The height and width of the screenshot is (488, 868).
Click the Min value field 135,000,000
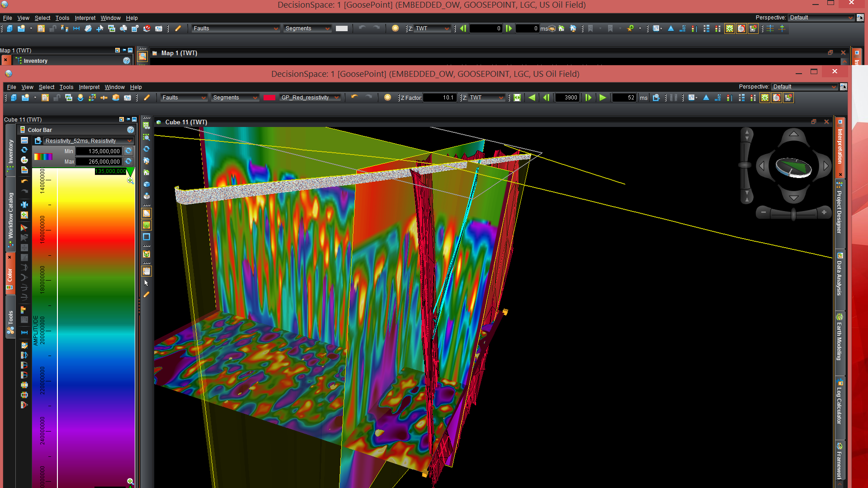(x=99, y=151)
